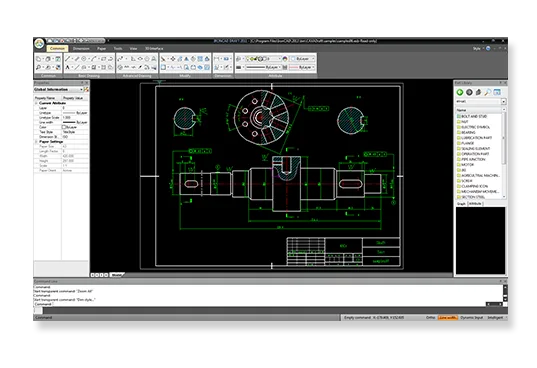Switch to the View ribbon tab
537x368 pixels.
coord(133,49)
